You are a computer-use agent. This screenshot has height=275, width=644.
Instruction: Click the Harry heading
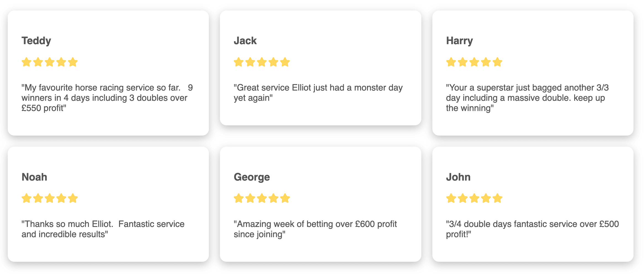click(x=459, y=41)
